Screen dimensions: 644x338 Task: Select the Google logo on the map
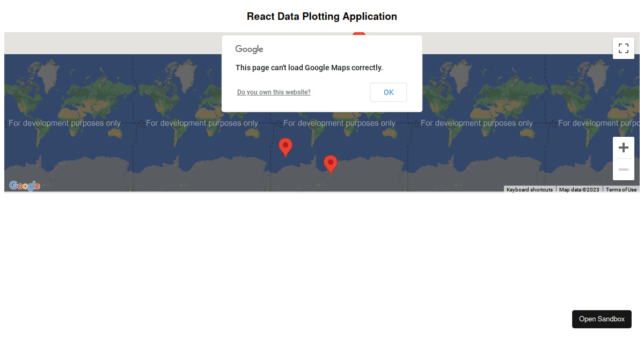click(24, 186)
